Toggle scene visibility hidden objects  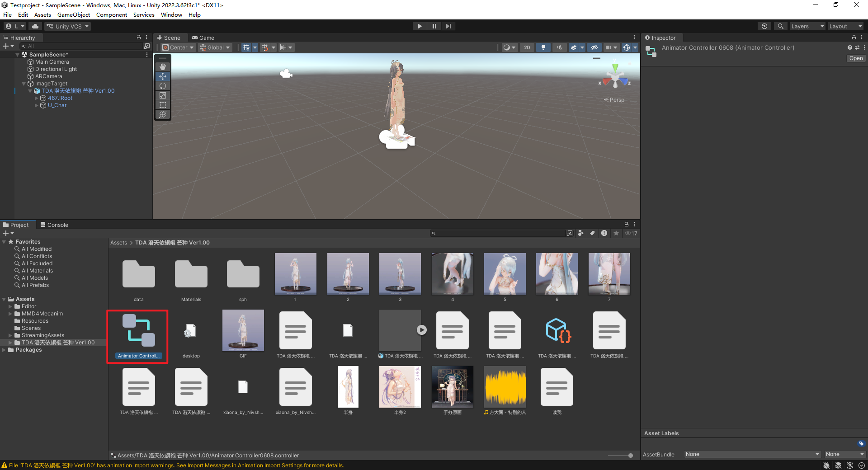coord(594,47)
